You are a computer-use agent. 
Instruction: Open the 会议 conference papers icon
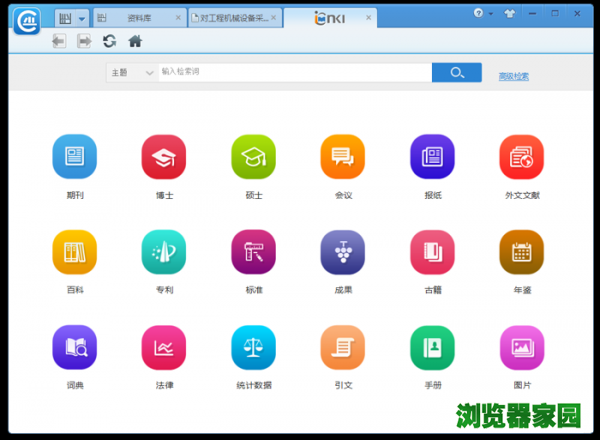coord(342,157)
